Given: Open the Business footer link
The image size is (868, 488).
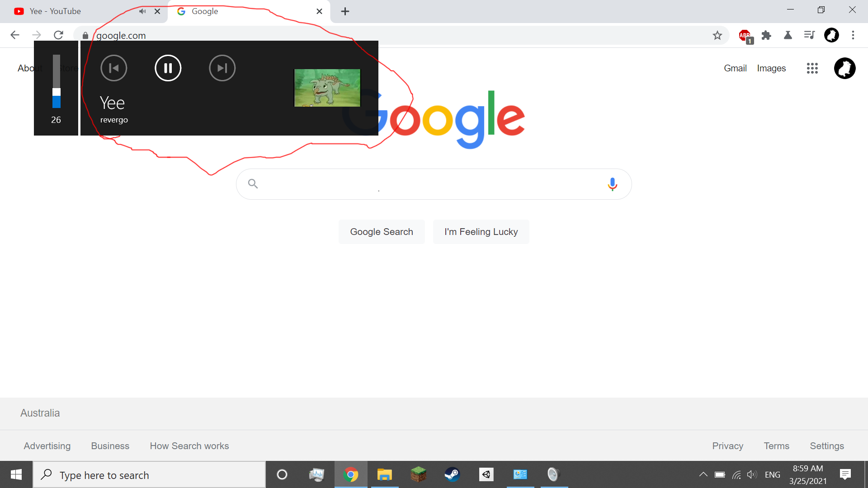Looking at the screenshot, I should [x=110, y=446].
